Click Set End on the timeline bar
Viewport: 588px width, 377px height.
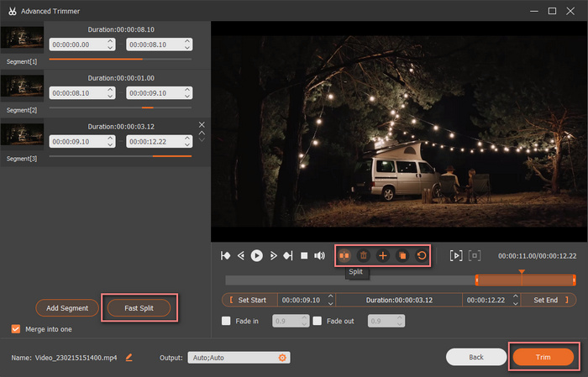549,300
